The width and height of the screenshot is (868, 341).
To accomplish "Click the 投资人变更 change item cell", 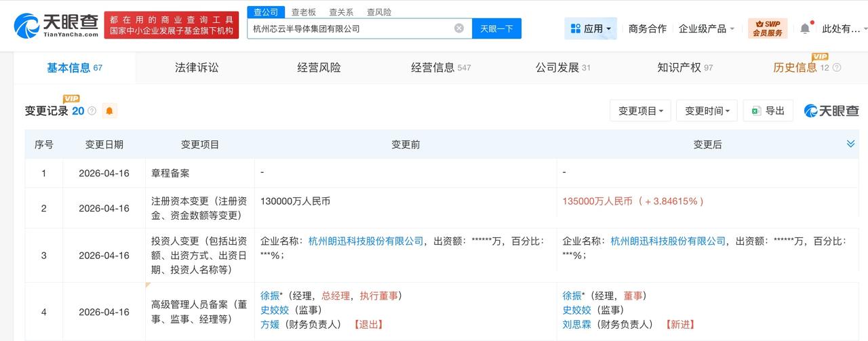I will tap(199, 256).
